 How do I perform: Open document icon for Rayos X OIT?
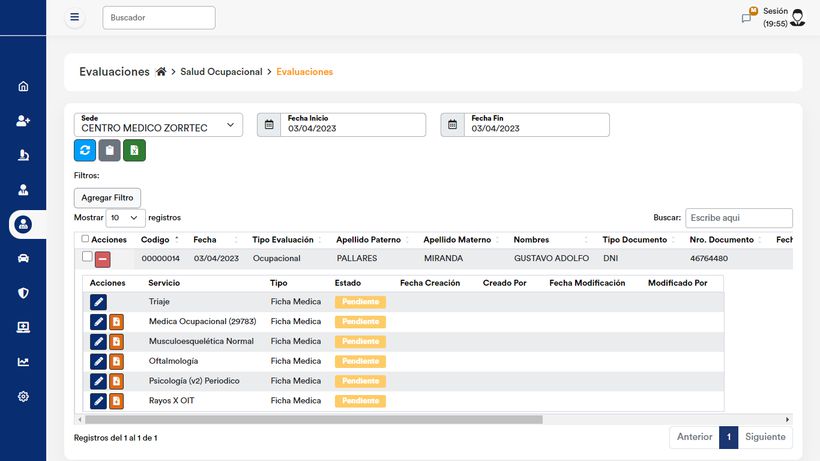click(117, 401)
